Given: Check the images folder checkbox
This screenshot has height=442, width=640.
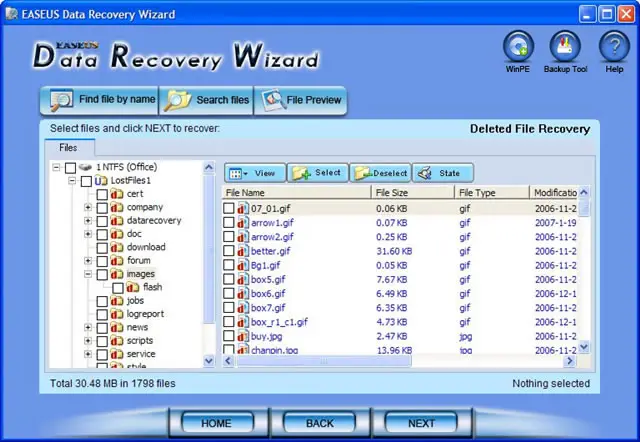Looking at the screenshot, I should [x=102, y=274].
